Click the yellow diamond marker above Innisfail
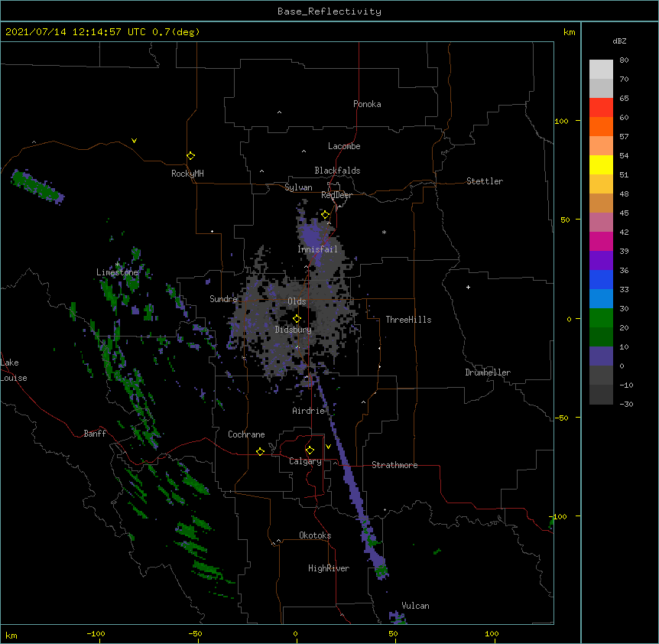 326,215
